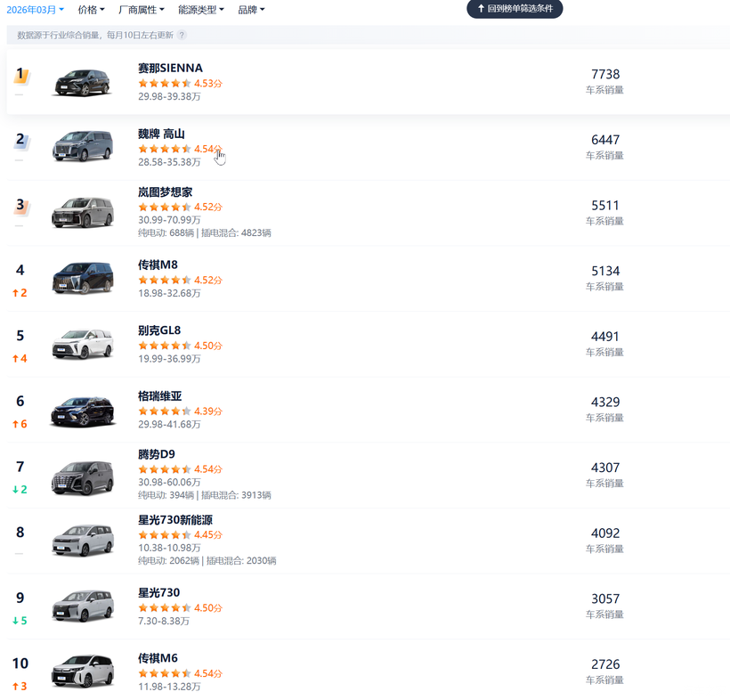Click the 回到榜单筛选条件 button
The width and height of the screenshot is (730, 700).
point(515,9)
